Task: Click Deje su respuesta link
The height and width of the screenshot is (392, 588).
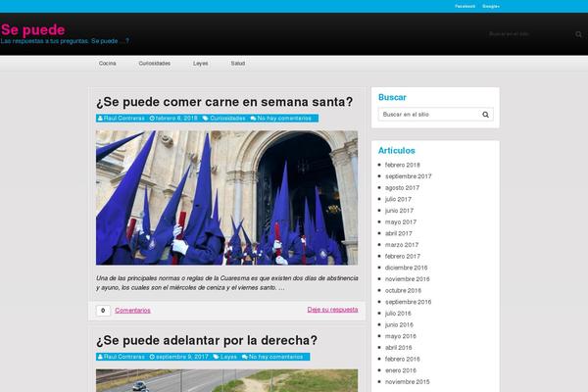Action: (x=332, y=310)
